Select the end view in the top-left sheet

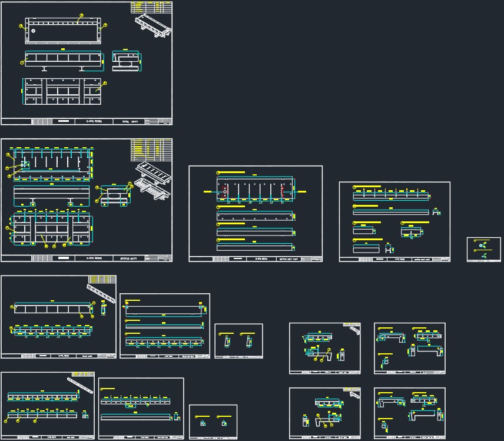pos(127,61)
